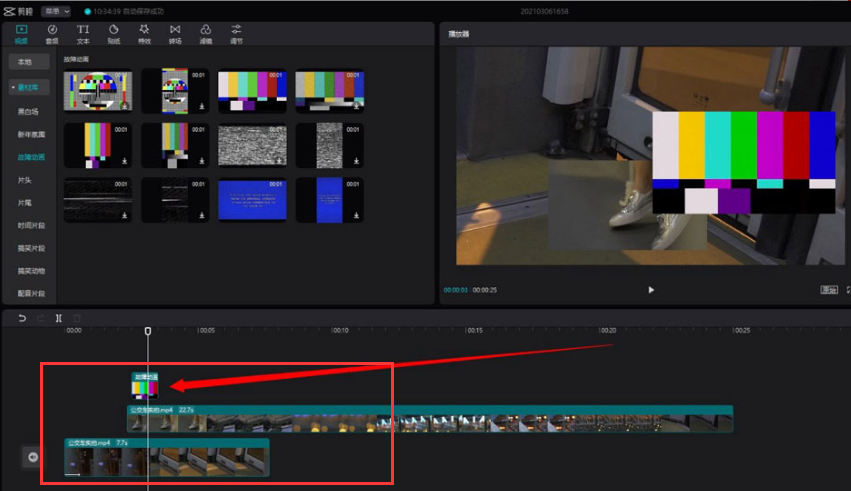
Task: Select the blue screen glitch thumbnail
Action: (x=252, y=200)
